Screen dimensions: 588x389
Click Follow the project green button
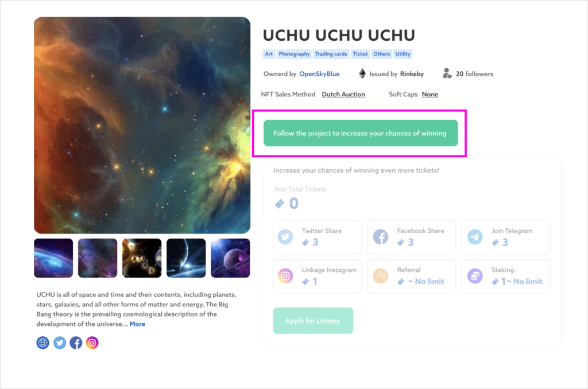[x=361, y=133]
